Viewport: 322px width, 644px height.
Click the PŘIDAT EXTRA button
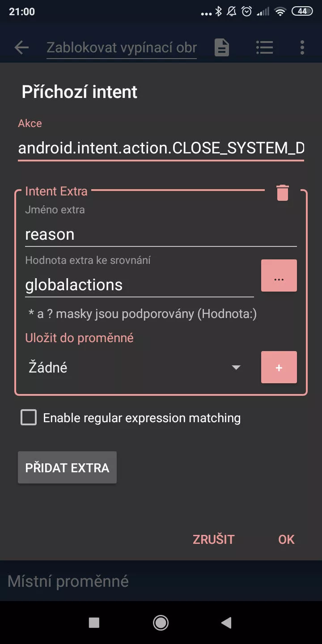click(67, 467)
